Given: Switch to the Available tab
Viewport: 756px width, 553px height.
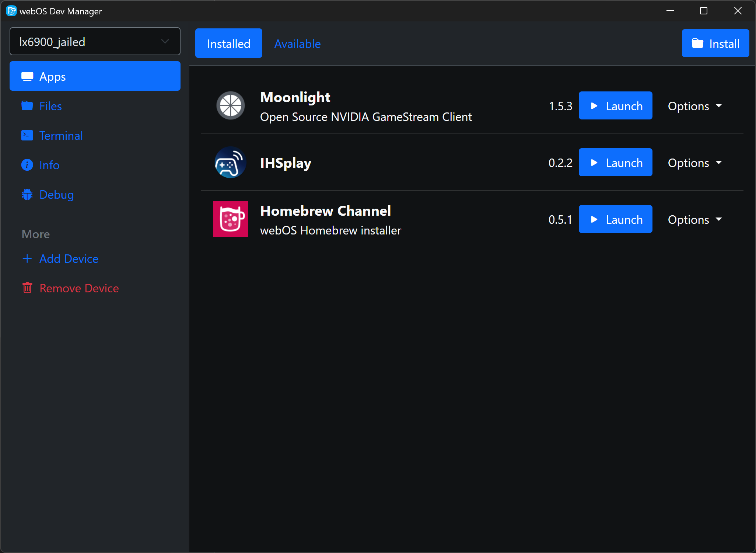Looking at the screenshot, I should (x=298, y=44).
